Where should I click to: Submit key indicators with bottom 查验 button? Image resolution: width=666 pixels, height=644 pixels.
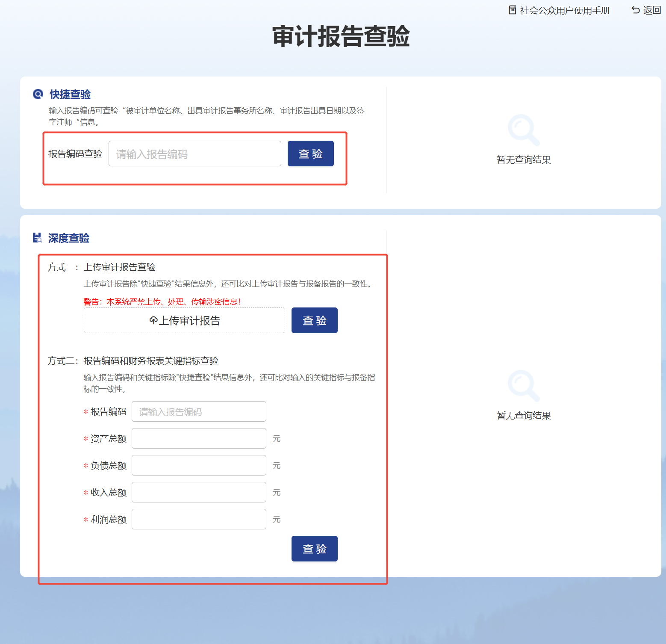click(x=314, y=549)
